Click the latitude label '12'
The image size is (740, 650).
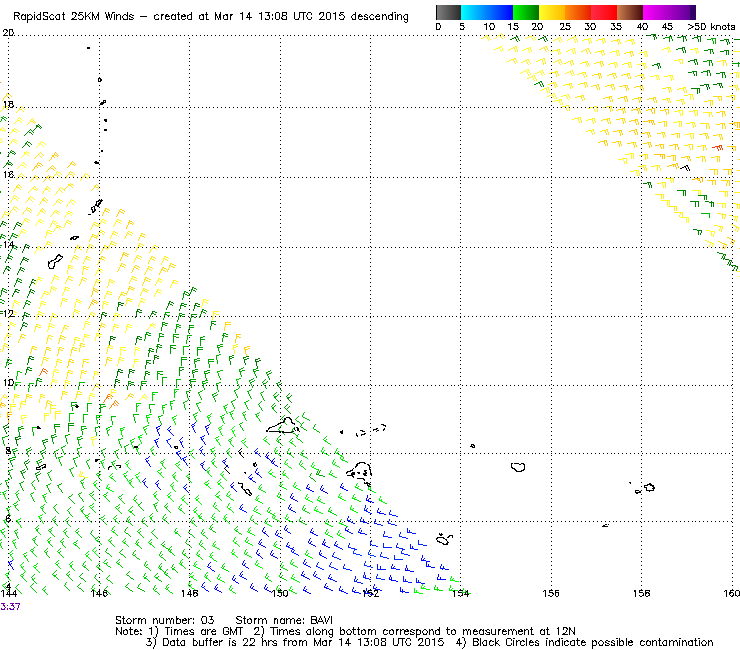(x=8, y=313)
